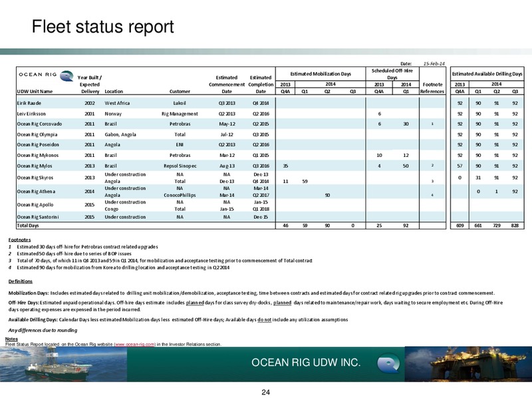Open the night rig photo in the footer

tap(468, 364)
